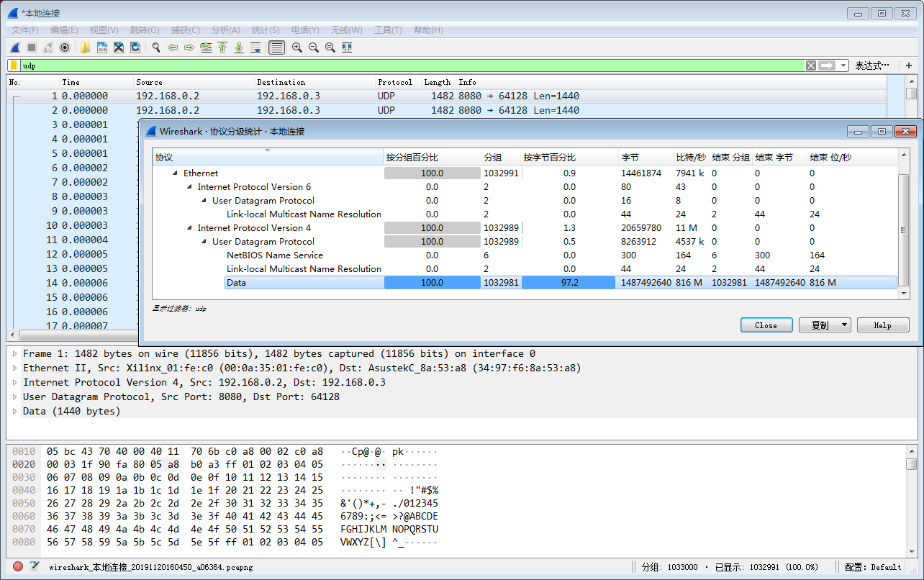
Task: Go forward to the next packet (right arrow)
Action: point(189,47)
